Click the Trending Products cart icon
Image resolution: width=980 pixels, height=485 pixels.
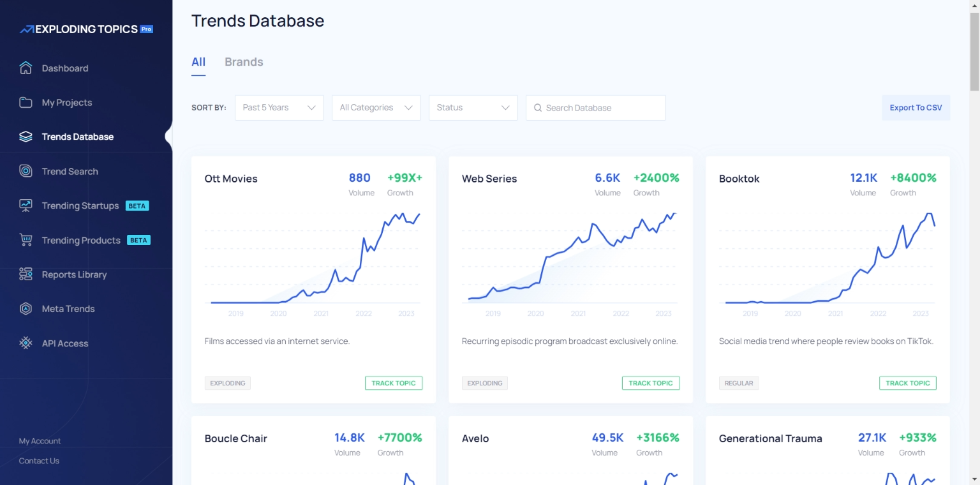tap(26, 240)
